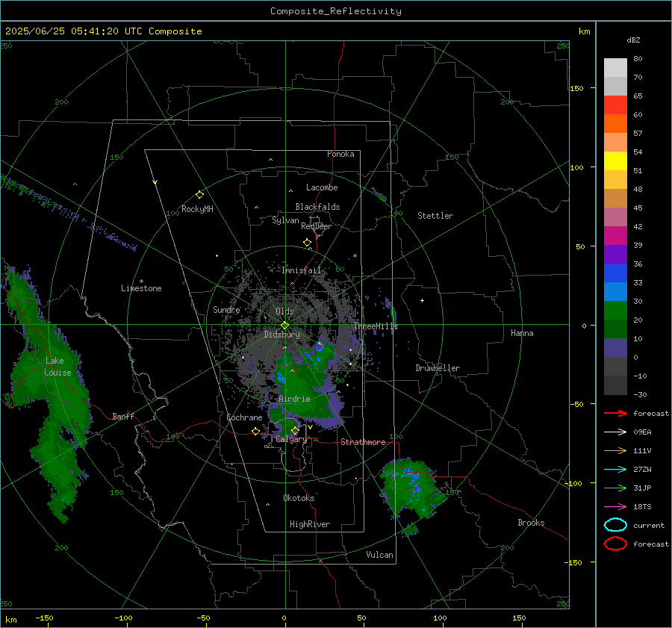Click the km unit label above right axis
Screen dimensions: 672x628
click(x=584, y=31)
